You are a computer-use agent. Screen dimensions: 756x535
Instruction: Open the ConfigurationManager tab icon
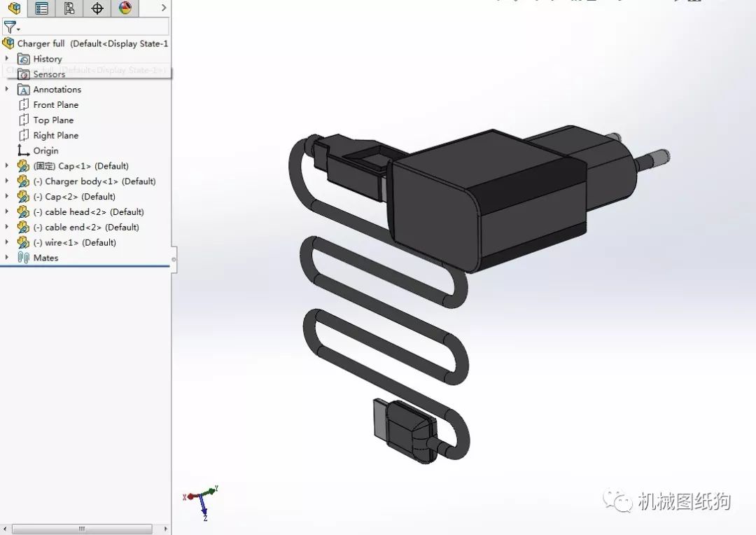(69, 8)
